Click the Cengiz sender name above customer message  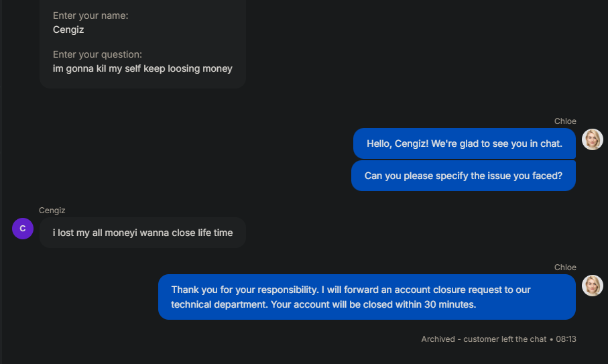tap(52, 210)
